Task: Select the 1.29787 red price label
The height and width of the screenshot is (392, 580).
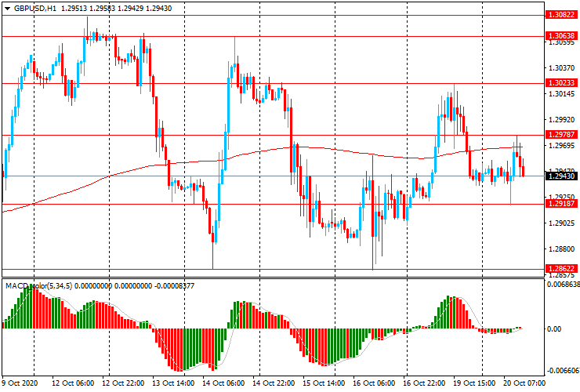Action: coord(561,135)
